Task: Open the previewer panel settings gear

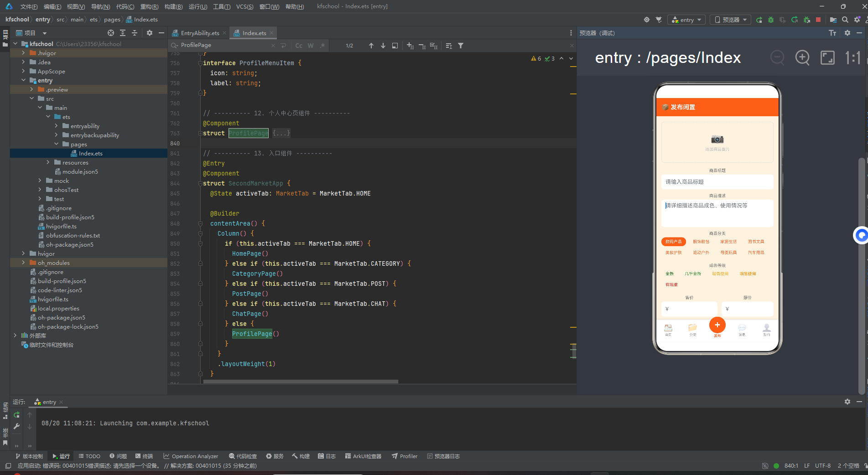Action: (847, 33)
